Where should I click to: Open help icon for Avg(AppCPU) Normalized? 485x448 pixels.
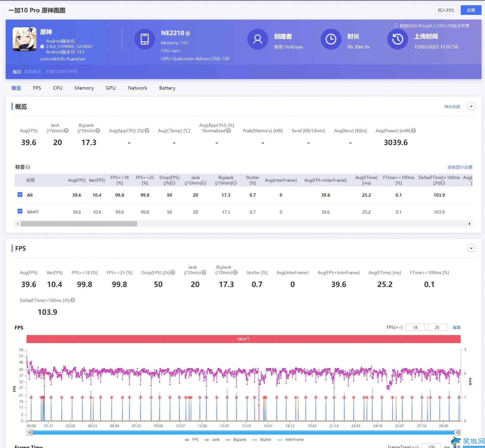pos(228,131)
